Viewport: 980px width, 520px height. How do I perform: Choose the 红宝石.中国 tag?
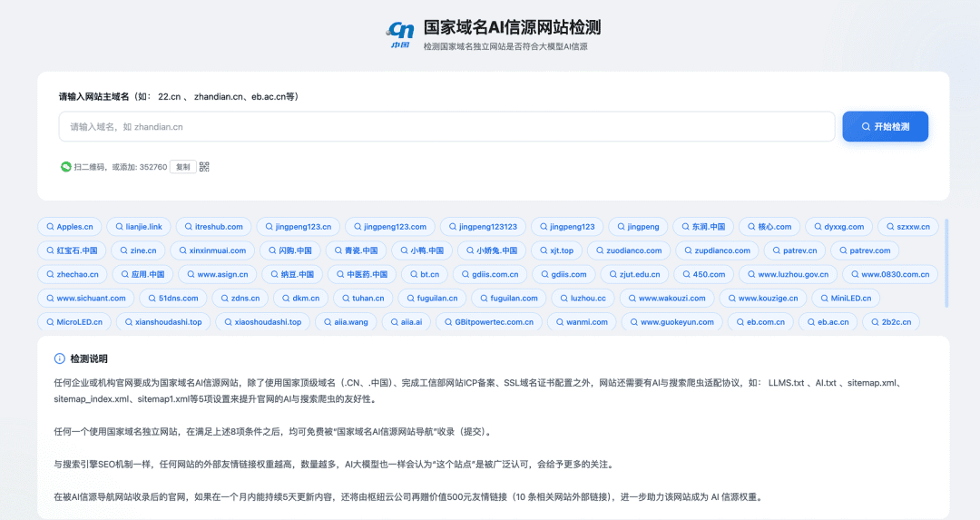click(x=72, y=250)
